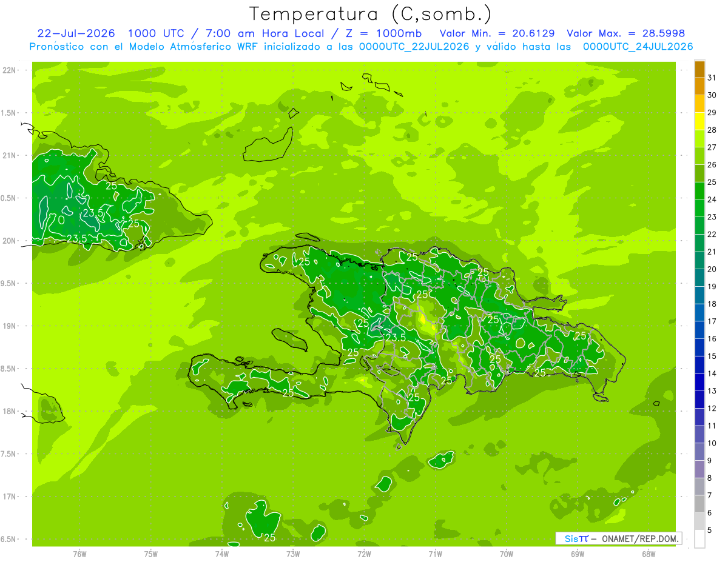Click the 9.5N latitude axis label

(x=8, y=283)
